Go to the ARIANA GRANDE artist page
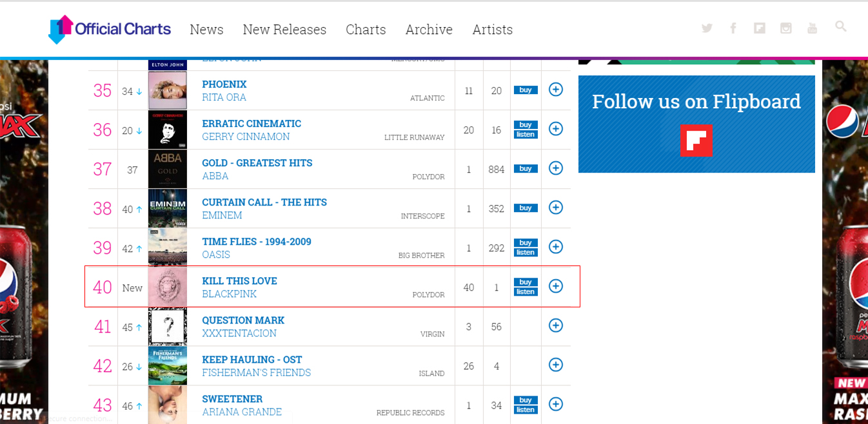The height and width of the screenshot is (424, 868). (242, 412)
